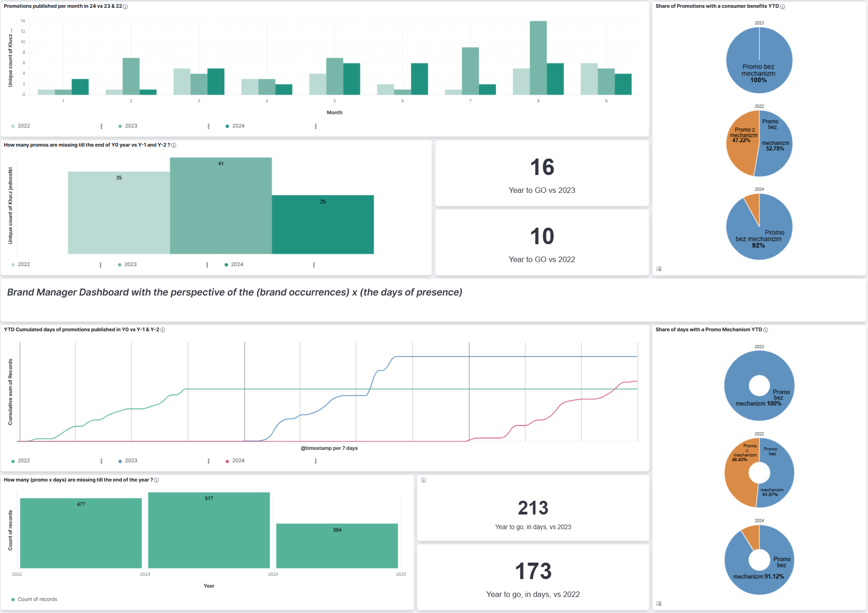Select the bar labeled 304
This screenshot has width=868, height=613.
click(x=337, y=546)
